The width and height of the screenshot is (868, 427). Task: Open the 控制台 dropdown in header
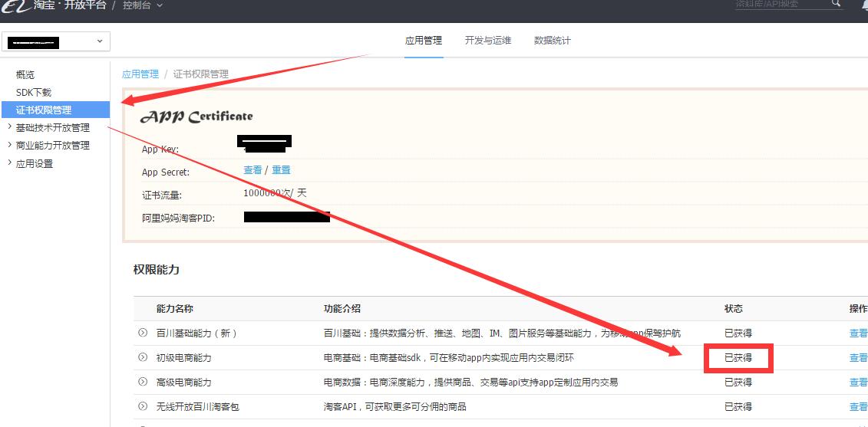coord(142,5)
